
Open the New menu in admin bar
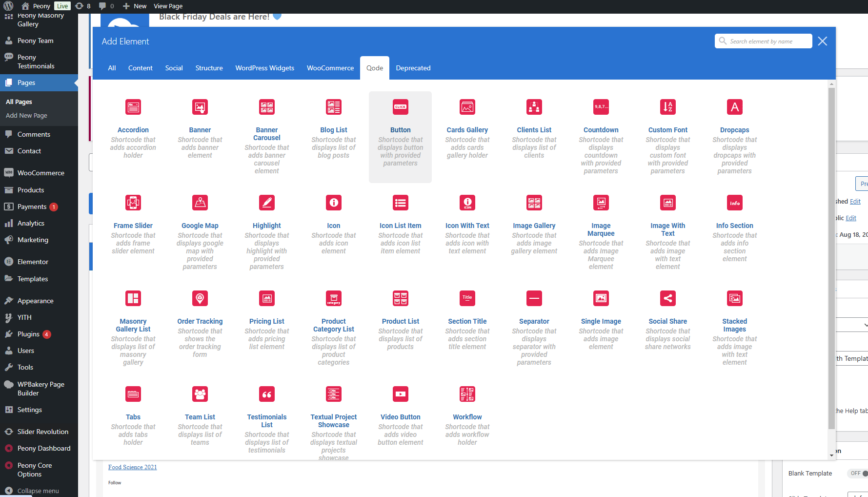(135, 6)
